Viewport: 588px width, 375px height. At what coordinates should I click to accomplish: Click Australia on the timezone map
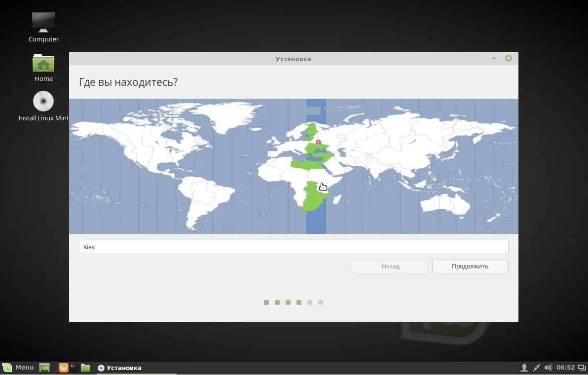click(445, 204)
